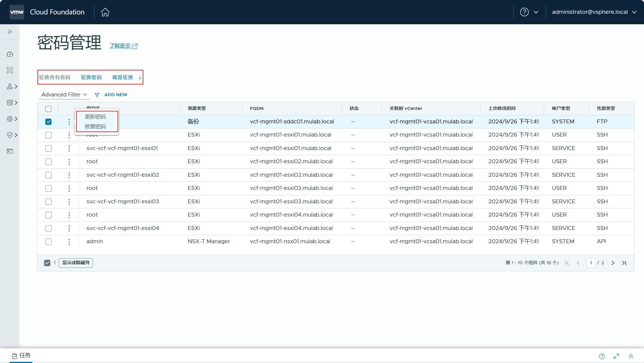644x363 pixels.
Task: Toggle the select-all header checkbox
Action: point(48,109)
